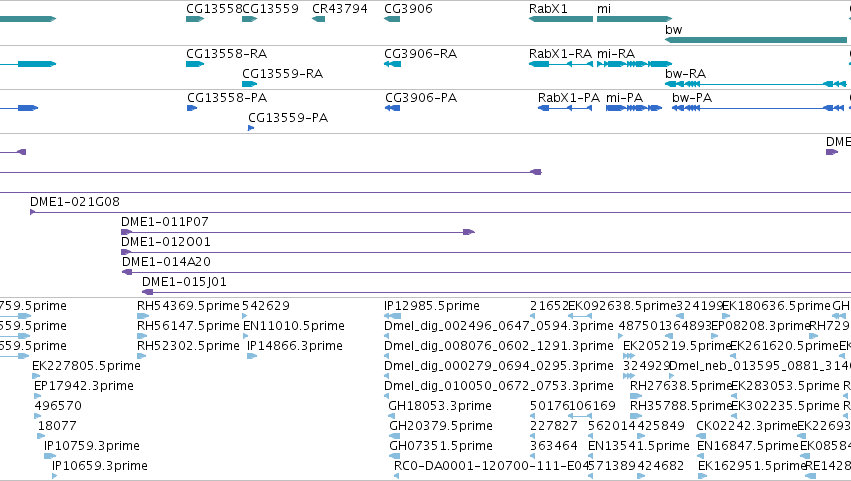Viewport: 851px width, 481px height.
Task: Select the CG13558 gene label in top track
Action: 214,9
